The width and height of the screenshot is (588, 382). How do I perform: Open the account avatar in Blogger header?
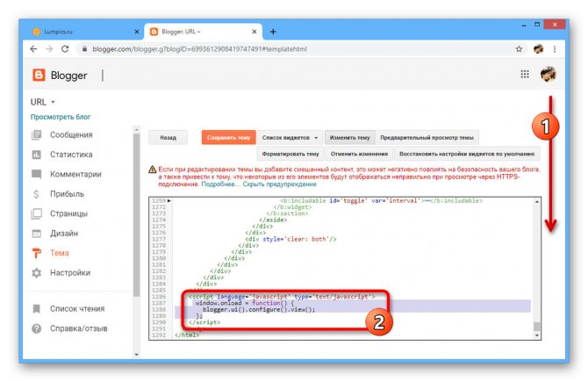548,75
